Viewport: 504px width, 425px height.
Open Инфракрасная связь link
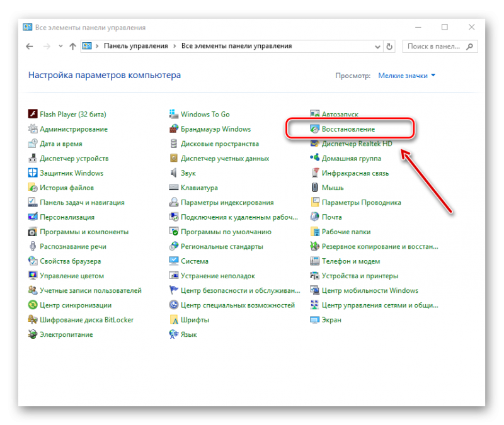click(x=355, y=173)
